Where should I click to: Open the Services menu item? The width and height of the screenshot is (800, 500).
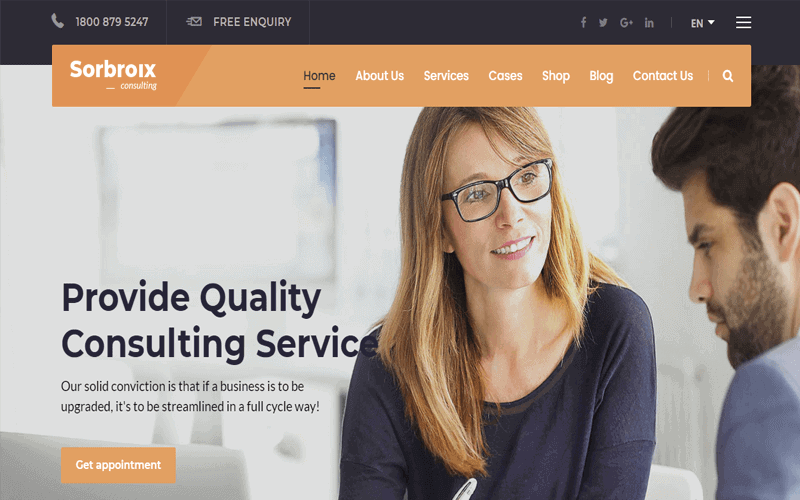click(x=446, y=76)
